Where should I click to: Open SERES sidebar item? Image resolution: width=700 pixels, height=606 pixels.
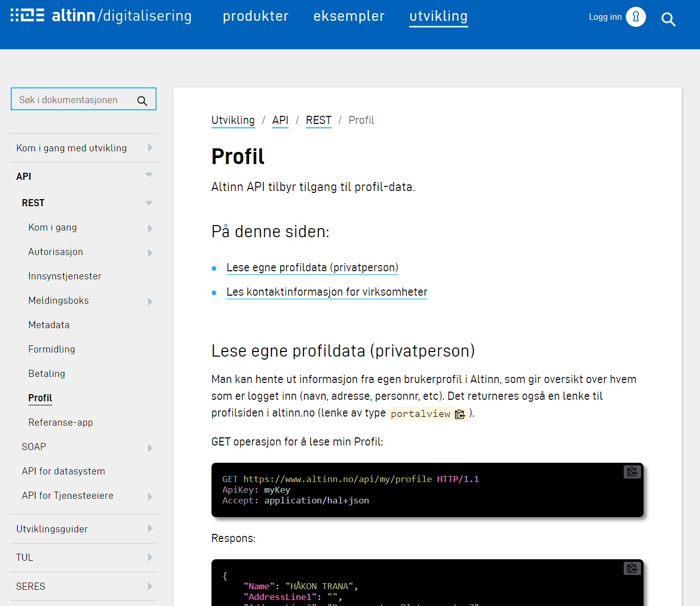31,586
